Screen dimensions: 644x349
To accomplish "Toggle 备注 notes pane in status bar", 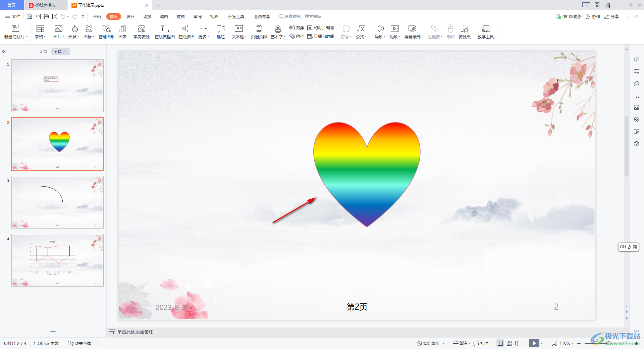I will click(461, 343).
